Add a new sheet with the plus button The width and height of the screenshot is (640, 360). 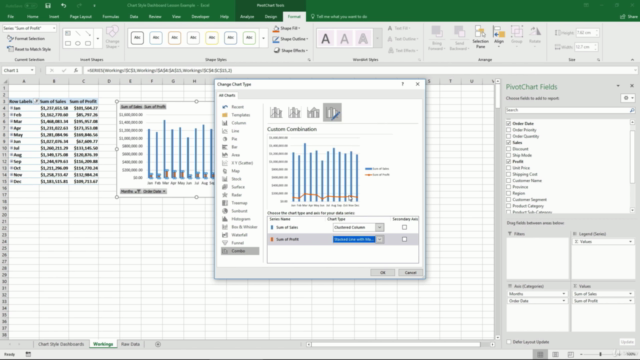point(158,344)
